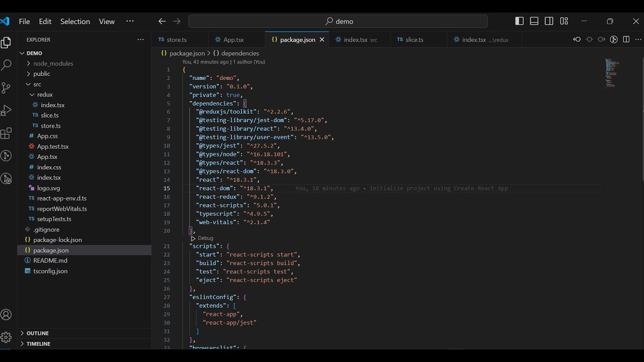Close the package.json tab

click(x=322, y=40)
